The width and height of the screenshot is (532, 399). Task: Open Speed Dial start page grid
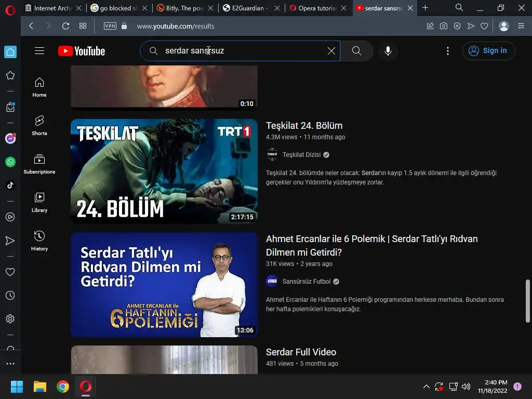(x=83, y=26)
